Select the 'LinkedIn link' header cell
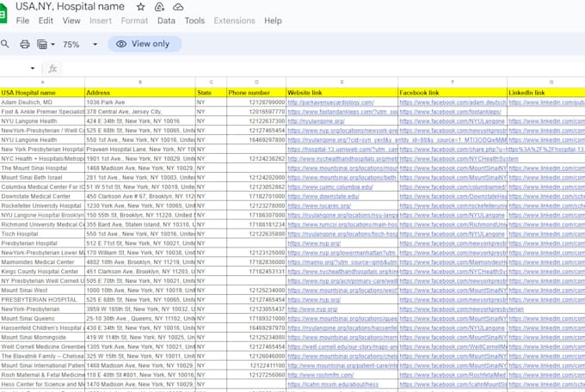The height and width of the screenshot is (392, 585). coord(546,93)
